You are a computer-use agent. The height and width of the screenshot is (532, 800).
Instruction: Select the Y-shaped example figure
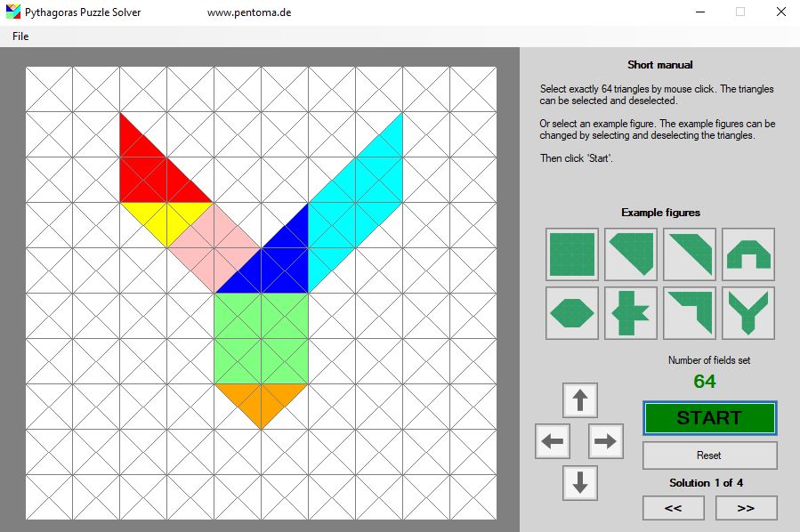point(748,312)
